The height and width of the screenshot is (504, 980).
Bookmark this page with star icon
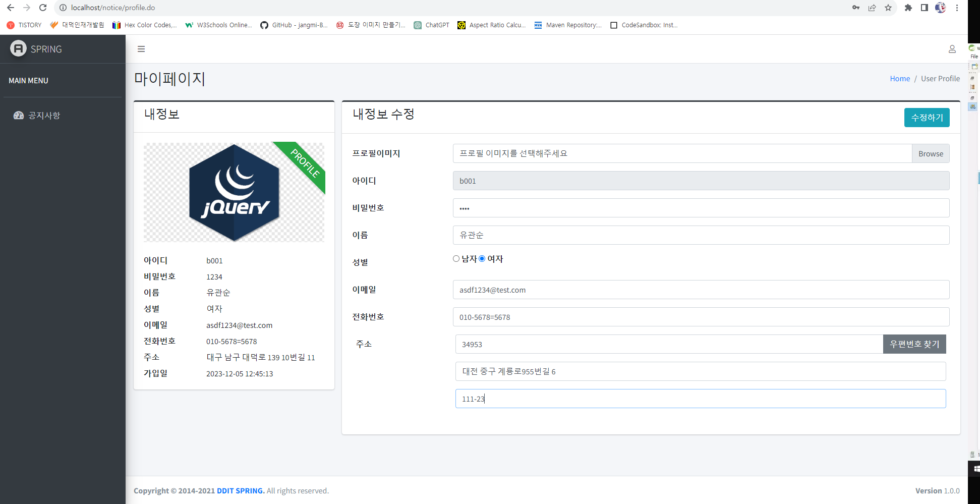point(888,8)
